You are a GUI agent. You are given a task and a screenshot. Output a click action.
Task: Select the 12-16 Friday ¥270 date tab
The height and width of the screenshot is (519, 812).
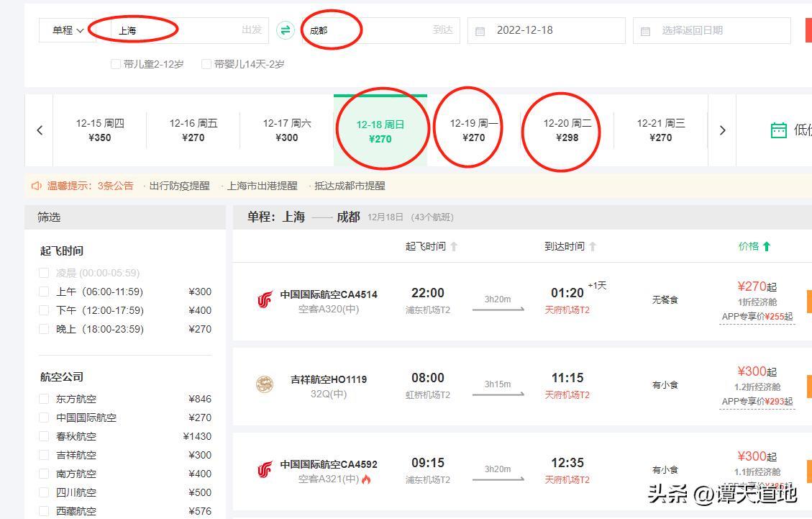point(193,130)
